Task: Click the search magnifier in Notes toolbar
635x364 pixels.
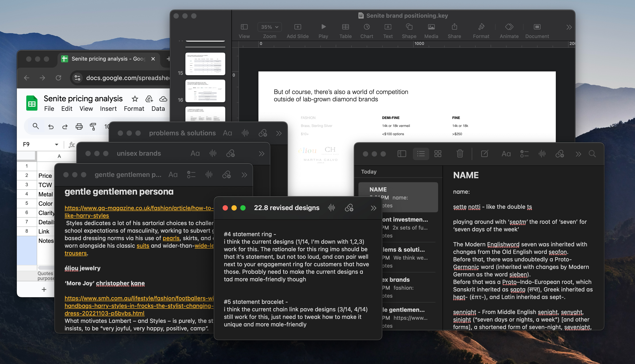Action: click(x=592, y=153)
